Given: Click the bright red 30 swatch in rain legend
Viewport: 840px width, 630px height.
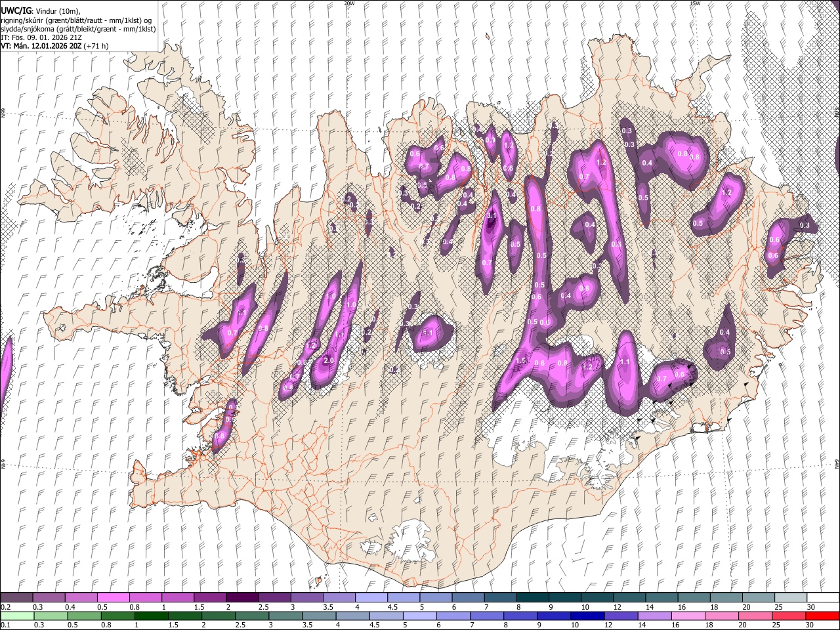Looking at the screenshot, I should (822, 616).
